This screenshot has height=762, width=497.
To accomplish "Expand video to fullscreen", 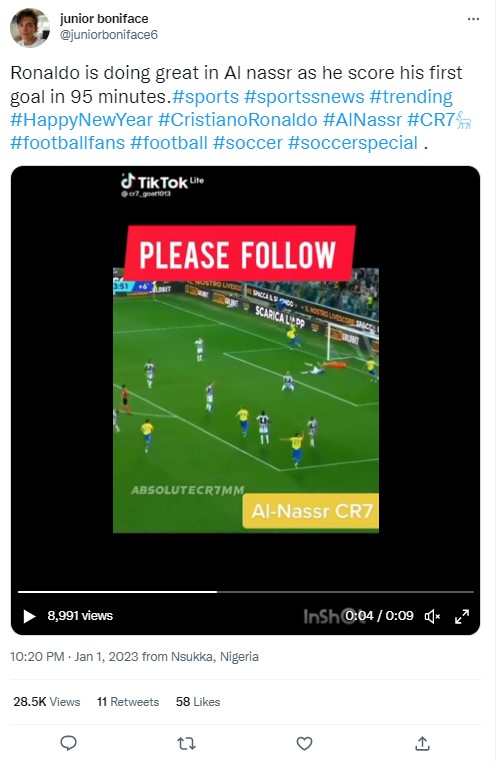I will 462,616.
